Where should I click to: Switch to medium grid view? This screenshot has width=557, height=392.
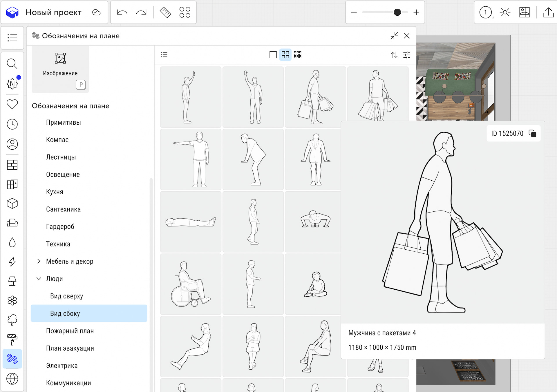pos(285,55)
